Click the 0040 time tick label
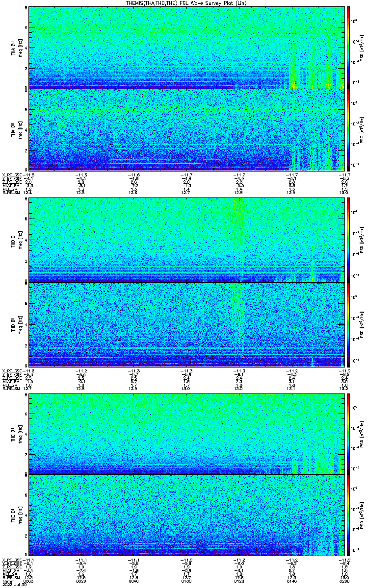Screen dimensions: 368x588 pyautogui.click(x=133, y=580)
